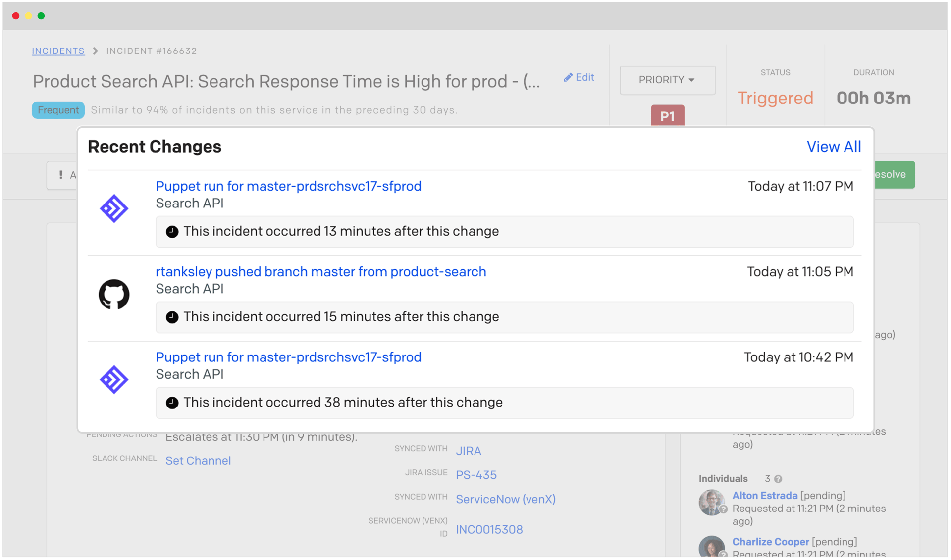
Task: Click help icon next to Individuals count
Action: pos(778,479)
